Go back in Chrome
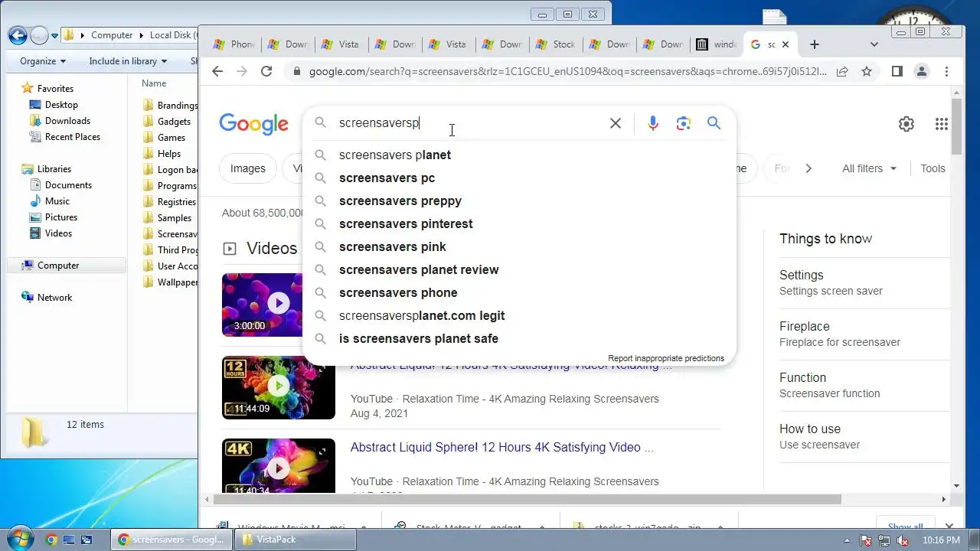Viewport: 980px width, 551px height. tap(217, 71)
